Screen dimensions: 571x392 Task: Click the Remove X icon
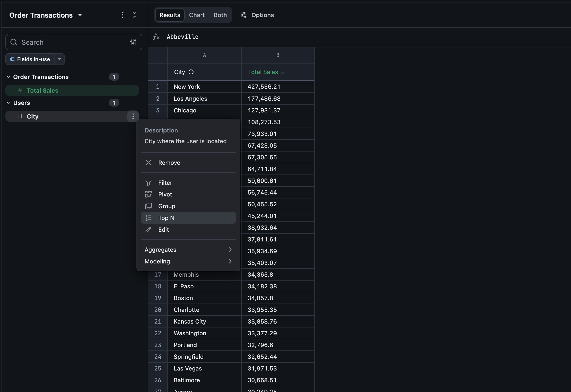point(148,163)
